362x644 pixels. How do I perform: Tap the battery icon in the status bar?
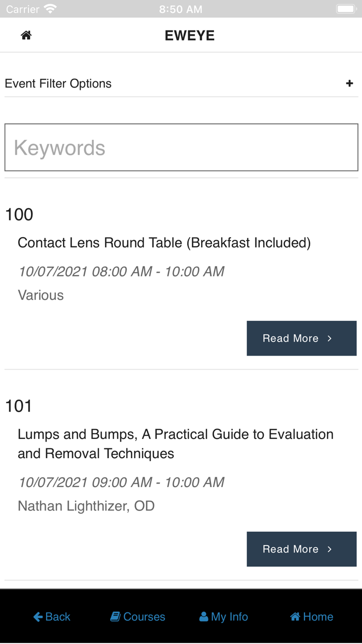[345, 9]
